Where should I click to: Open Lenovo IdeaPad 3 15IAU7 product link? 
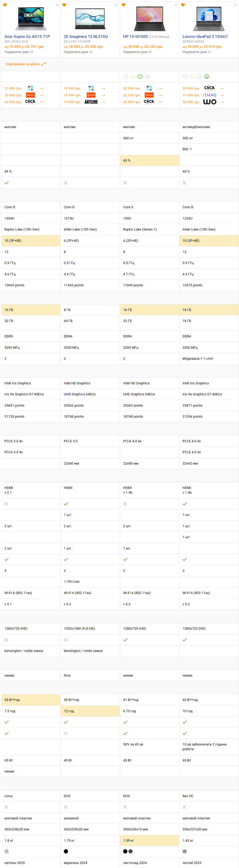205,37
